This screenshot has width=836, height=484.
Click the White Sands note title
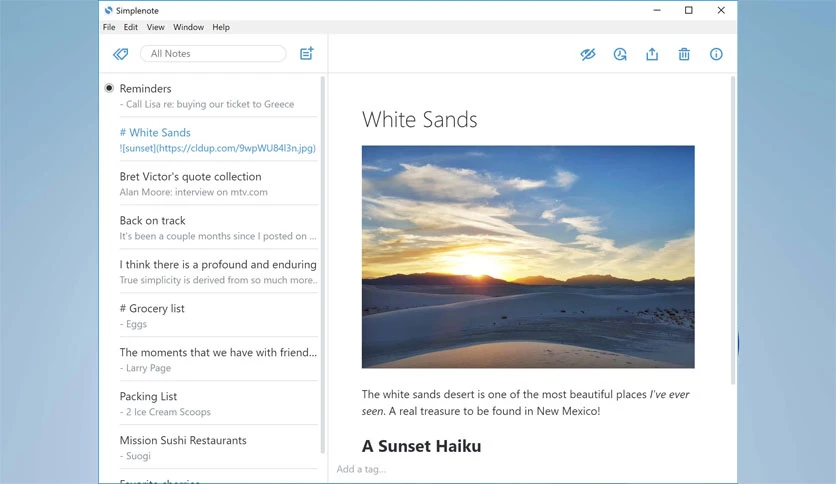(x=420, y=119)
